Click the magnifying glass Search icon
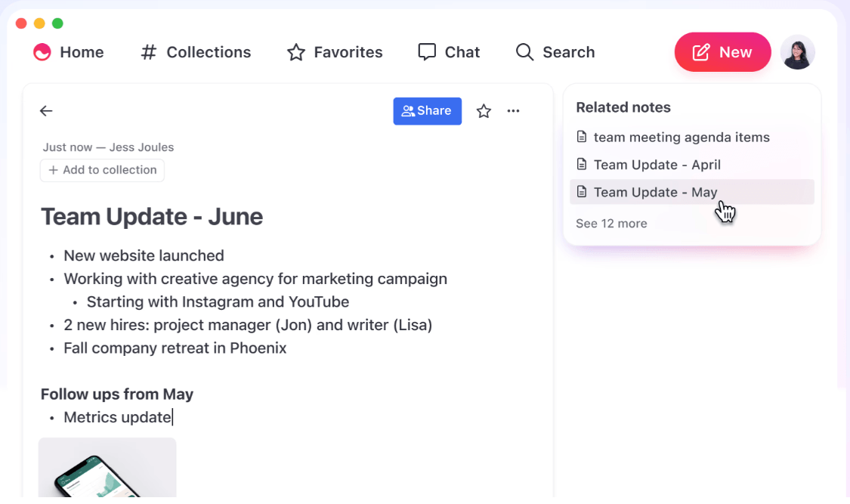This screenshot has width=850, height=504. tap(525, 52)
